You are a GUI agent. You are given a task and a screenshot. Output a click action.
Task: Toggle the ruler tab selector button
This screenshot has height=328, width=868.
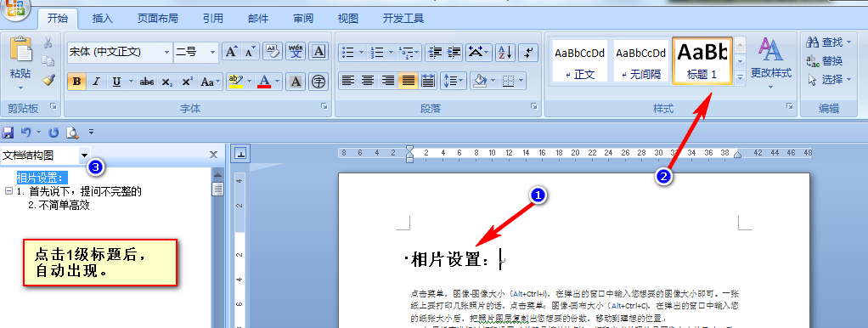click(x=240, y=155)
